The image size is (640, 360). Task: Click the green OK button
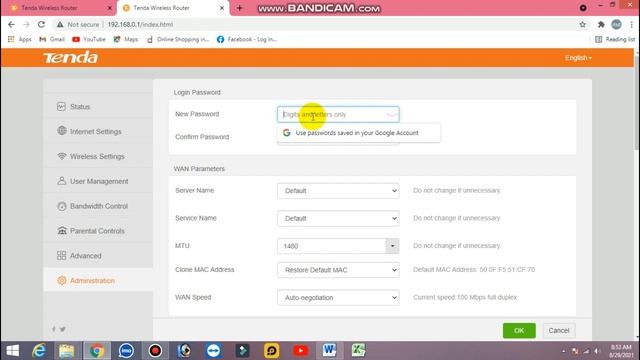click(519, 331)
